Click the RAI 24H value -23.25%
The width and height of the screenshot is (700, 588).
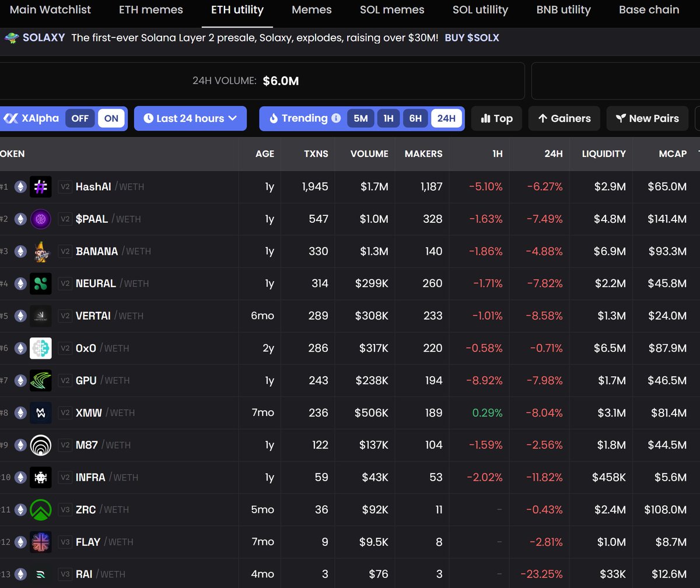542,574
